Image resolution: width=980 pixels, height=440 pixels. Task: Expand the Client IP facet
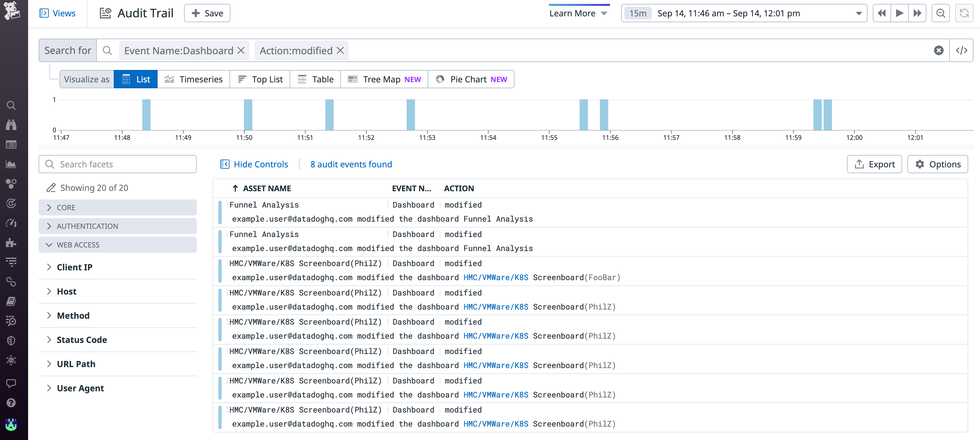(x=75, y=267)
